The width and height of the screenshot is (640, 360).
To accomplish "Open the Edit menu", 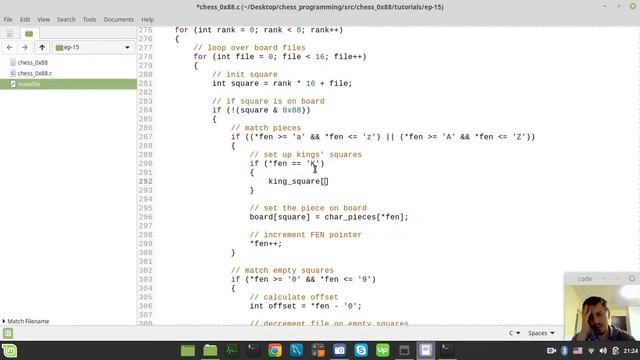I will coord(25,19).
